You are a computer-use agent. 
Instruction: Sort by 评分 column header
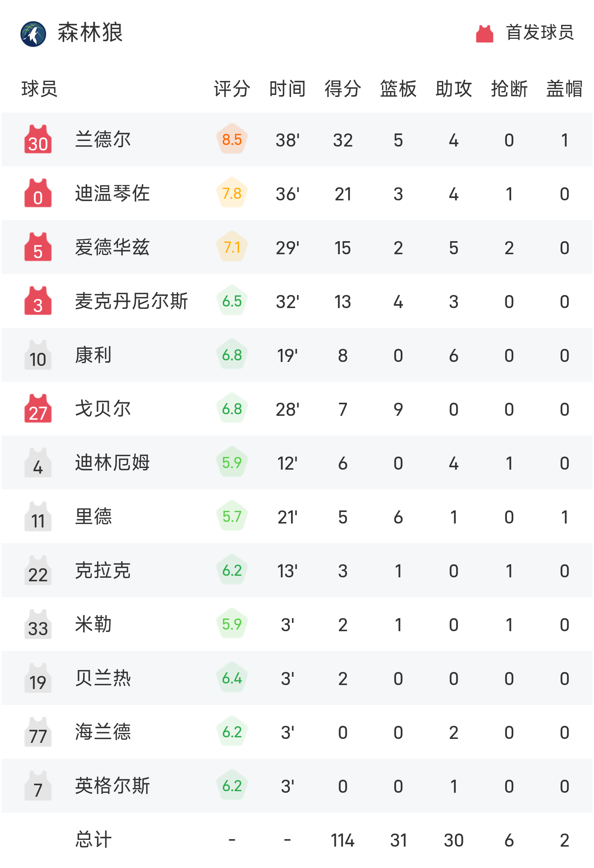[232, 89]
